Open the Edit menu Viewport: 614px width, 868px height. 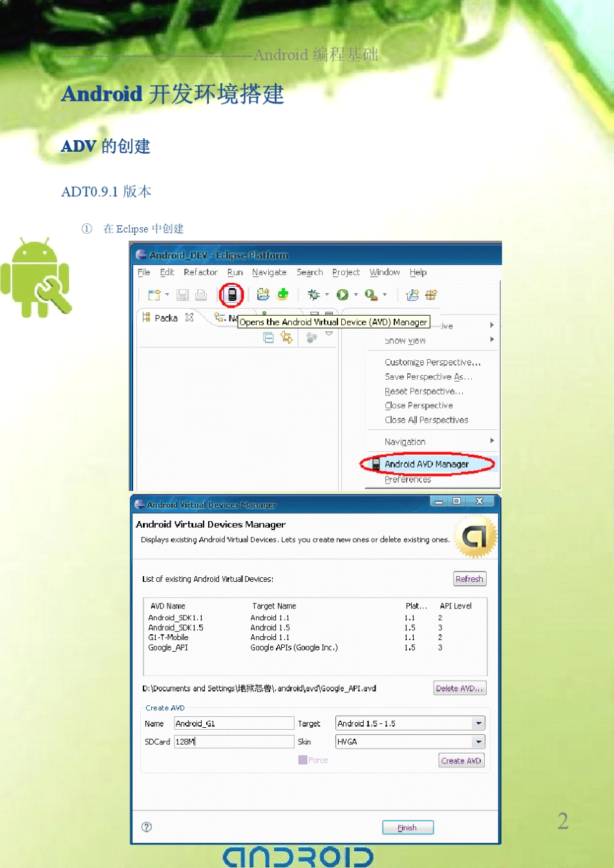pos(167,273)
